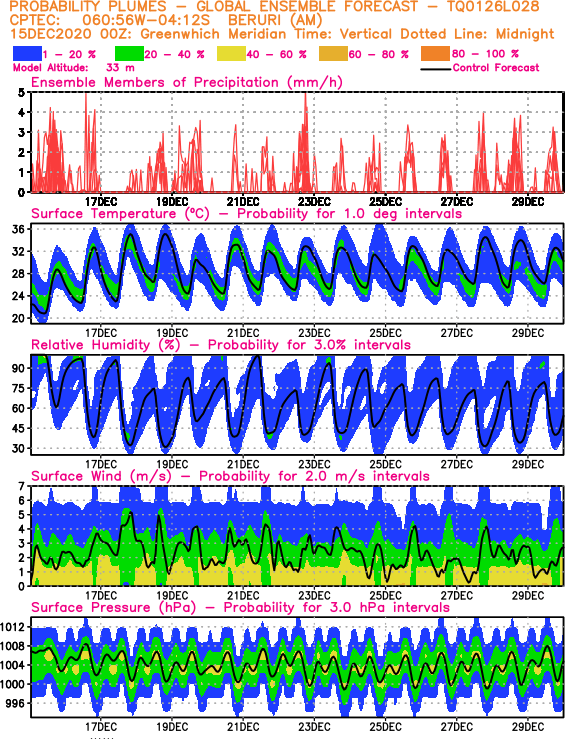
Task: Click the Surface Pressure chart title
Action: pyautogui.click(x=240, y=607)
